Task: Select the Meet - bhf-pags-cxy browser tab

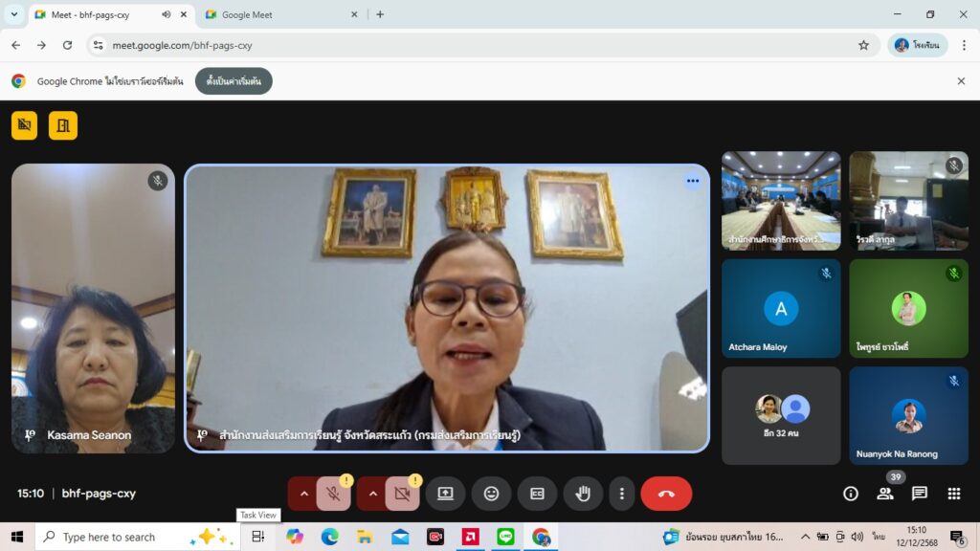Action: [x=96, y=14]
